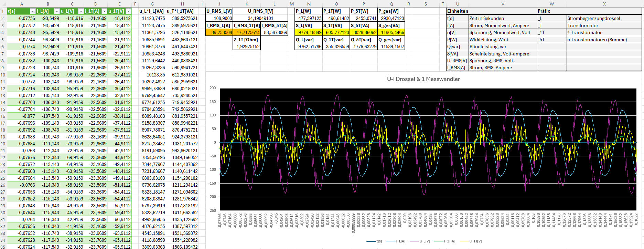Select the Strombegrenzungsdrossel cell
This screenshot has width=644, height=249.
(x=604, y=18)
